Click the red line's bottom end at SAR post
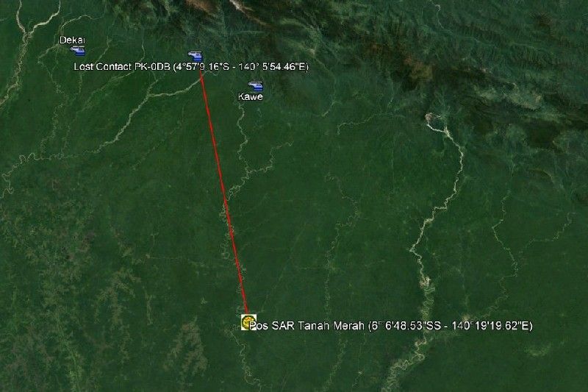 246,313
